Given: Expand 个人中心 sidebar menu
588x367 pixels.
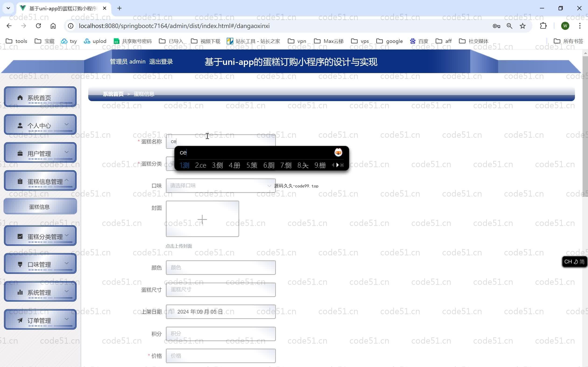Looking at the screenshot, I should point(40,125).
